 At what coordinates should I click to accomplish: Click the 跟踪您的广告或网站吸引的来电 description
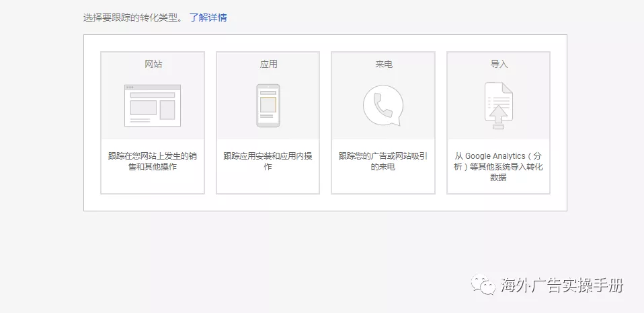[x=383, y=161]
